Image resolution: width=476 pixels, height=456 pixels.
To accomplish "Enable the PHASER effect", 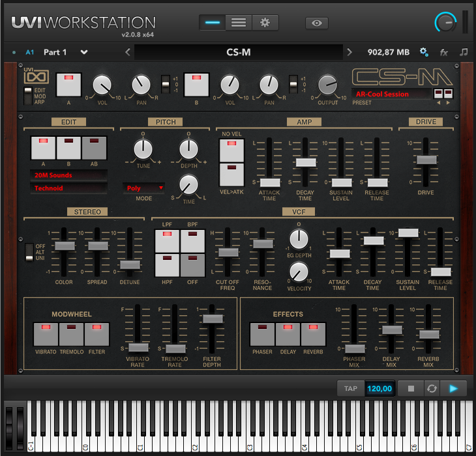I will click(262, 334).
